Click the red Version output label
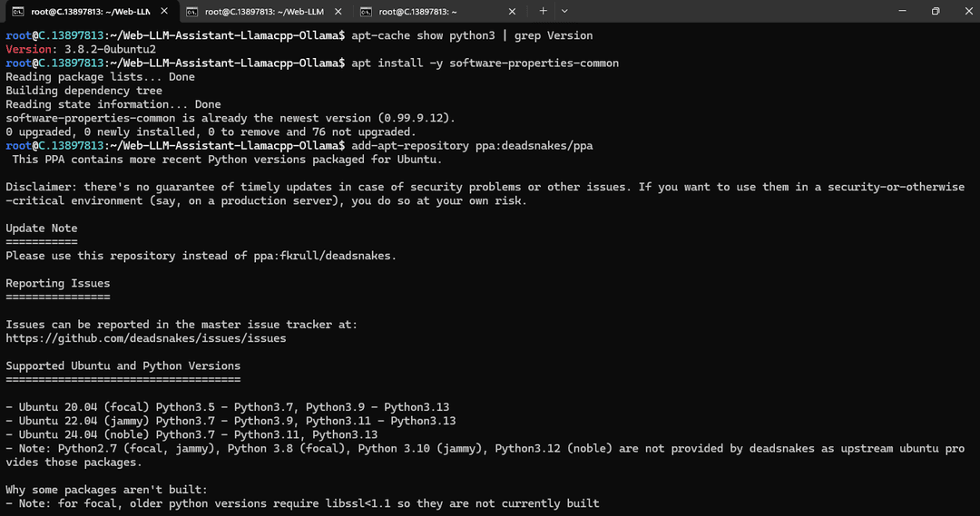The height and width of the screenshot is (516, 980). pos(29,49)
